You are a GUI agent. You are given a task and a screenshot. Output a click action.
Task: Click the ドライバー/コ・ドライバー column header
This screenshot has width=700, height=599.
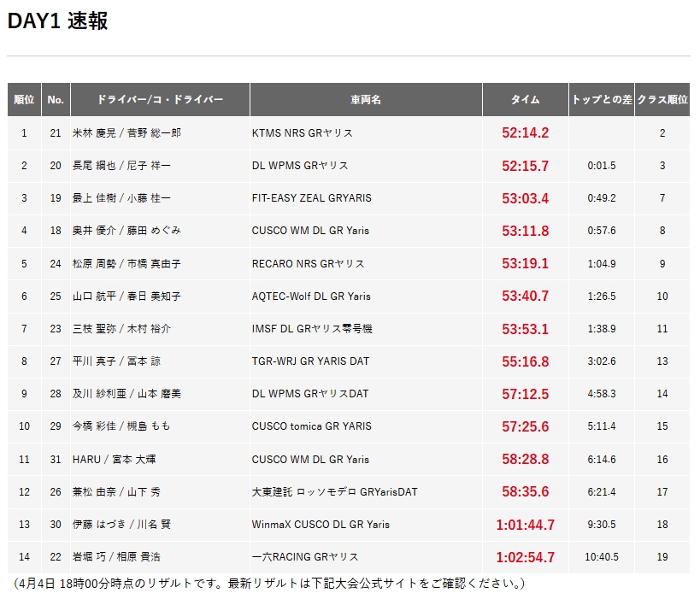click(x=160, y=100)
